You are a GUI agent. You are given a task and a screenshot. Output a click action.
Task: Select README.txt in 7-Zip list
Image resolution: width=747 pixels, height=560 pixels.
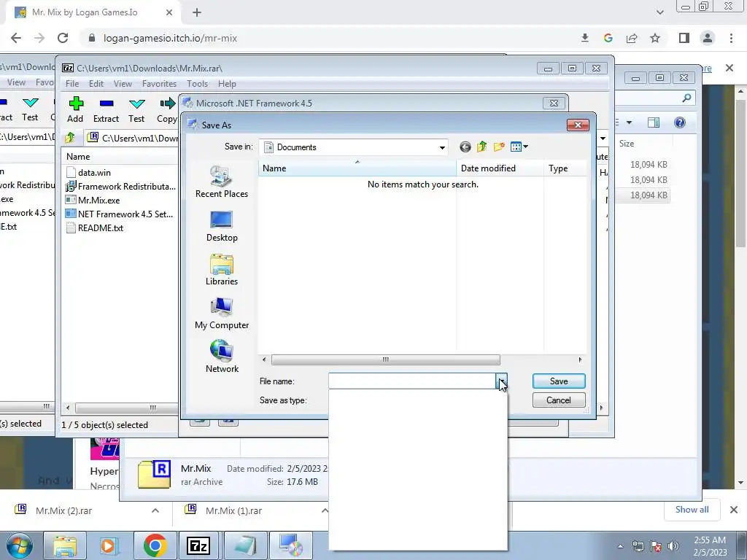click(101, 227)
